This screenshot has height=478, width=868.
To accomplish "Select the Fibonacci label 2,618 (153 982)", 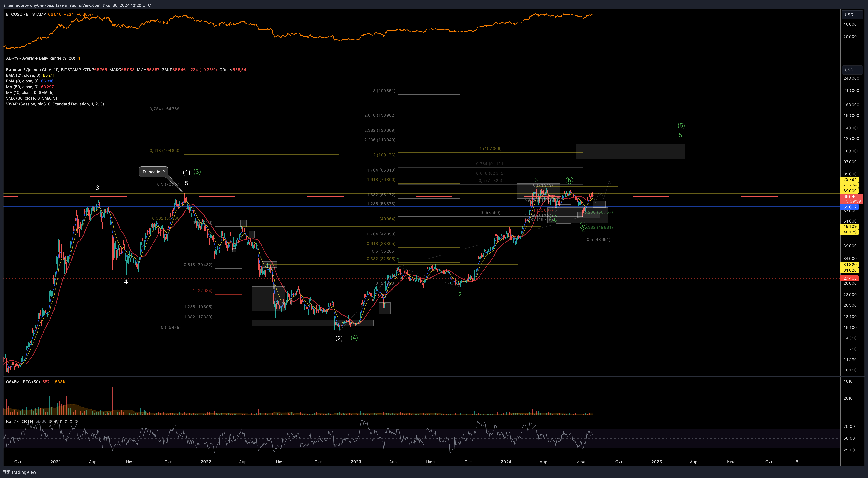I will click(x=380, y=115).
